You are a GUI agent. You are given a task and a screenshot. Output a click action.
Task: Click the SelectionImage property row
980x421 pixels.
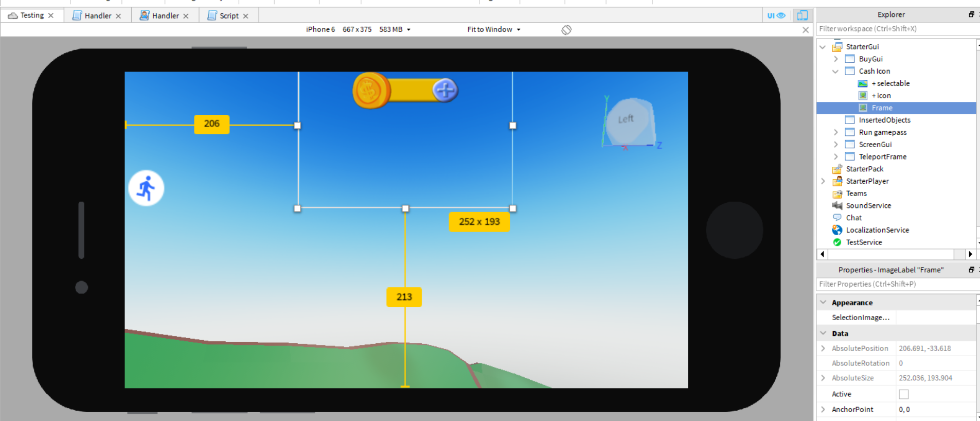pos(896,318)
